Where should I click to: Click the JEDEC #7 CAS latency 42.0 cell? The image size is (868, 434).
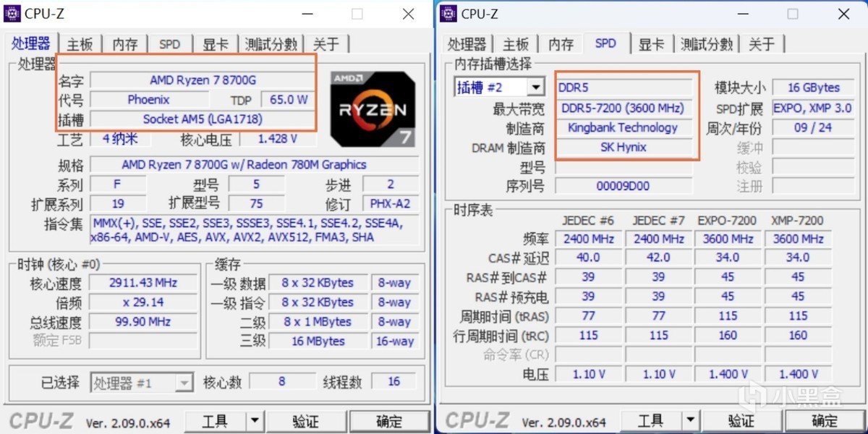coord(658,258)
